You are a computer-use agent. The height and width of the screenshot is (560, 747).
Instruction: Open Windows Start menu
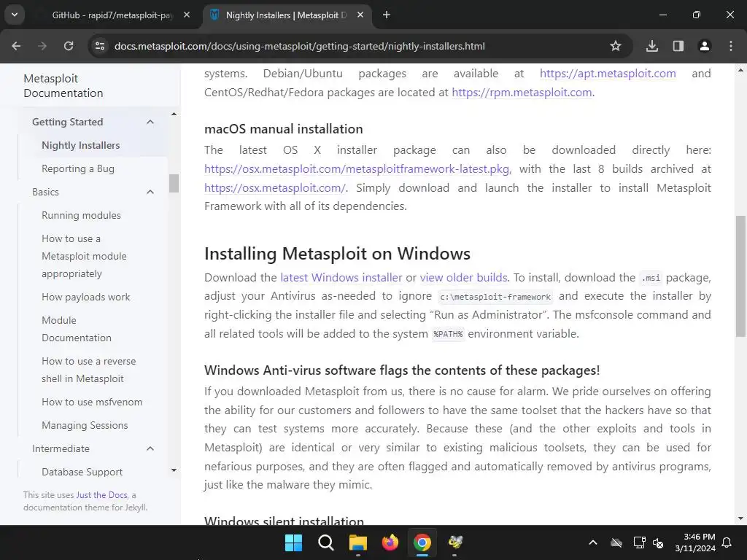[x=293, y=542]
